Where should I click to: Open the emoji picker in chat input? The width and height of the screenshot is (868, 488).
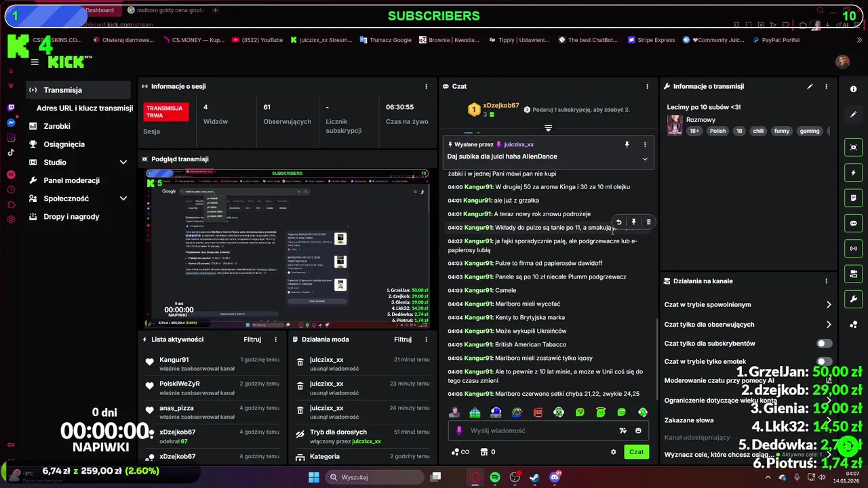(x=638, y=430)
